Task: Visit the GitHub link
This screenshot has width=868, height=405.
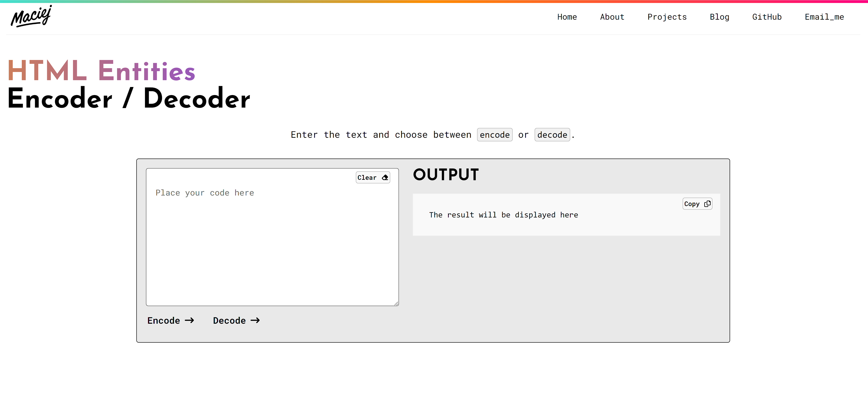Action: (x=767, y=17)
